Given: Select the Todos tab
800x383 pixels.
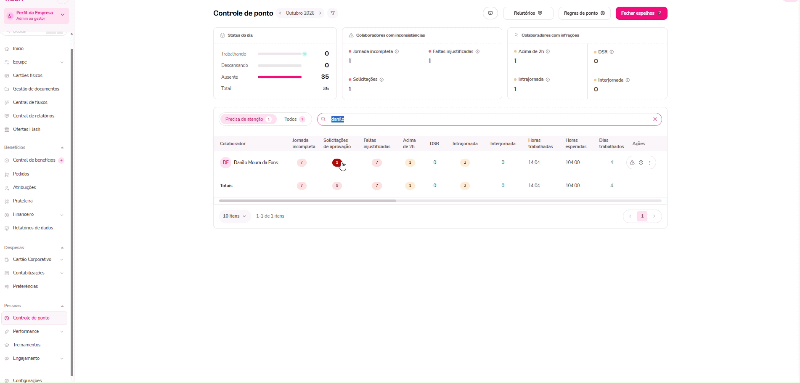Looking at the screenshot, I should (294, 119).
